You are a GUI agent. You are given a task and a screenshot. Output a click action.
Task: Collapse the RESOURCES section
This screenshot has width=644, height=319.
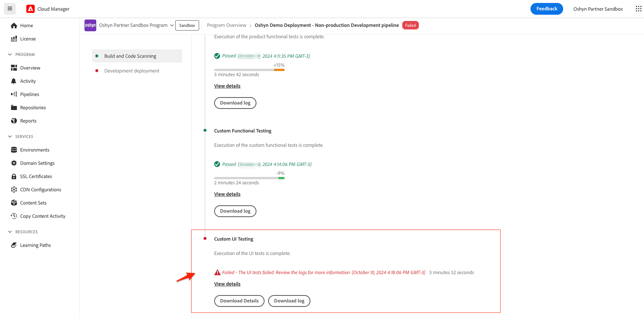(x=10, y=232)
